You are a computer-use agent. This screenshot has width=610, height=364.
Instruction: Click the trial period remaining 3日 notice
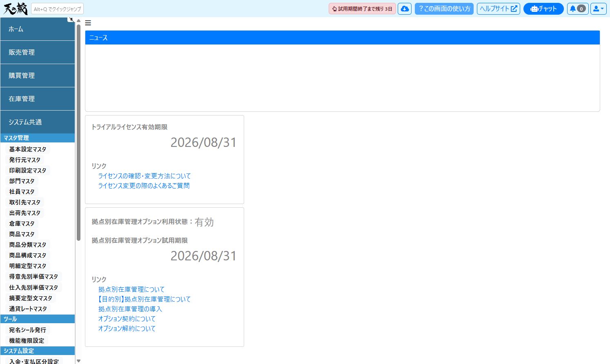(x=362, y=9)
